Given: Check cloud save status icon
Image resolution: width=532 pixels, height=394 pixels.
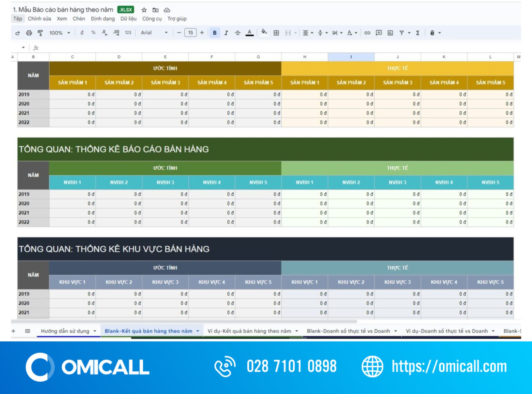Looking at the screenshot, I should pos(167,10).
